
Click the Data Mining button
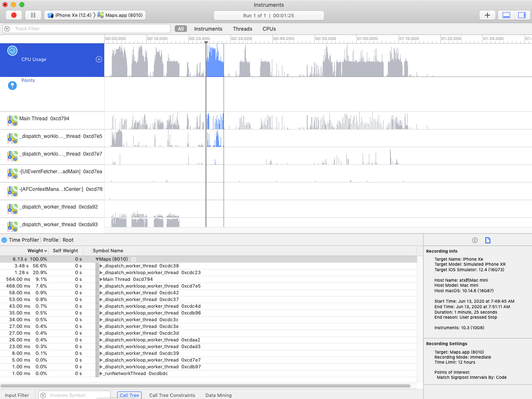pyautogui.click(x=218, y=395)
